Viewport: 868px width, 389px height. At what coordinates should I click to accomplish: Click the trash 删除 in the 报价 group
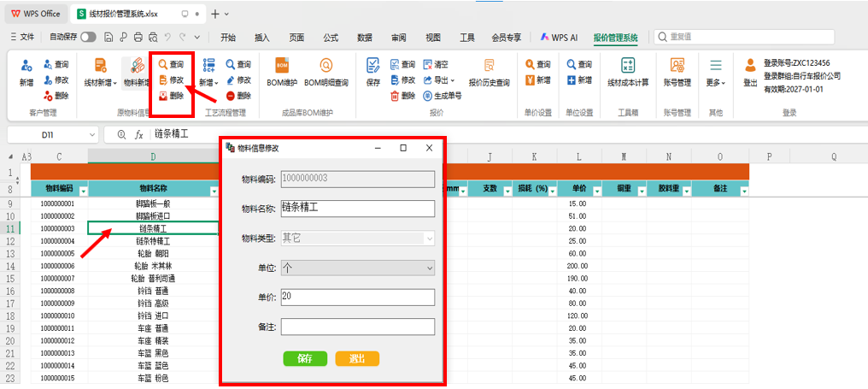pos(402,95)
